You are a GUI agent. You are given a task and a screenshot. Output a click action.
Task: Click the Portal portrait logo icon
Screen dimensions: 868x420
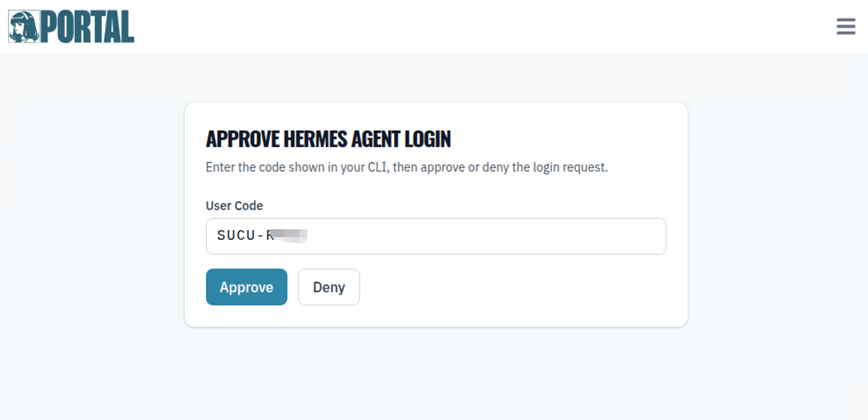click(24, 27)
